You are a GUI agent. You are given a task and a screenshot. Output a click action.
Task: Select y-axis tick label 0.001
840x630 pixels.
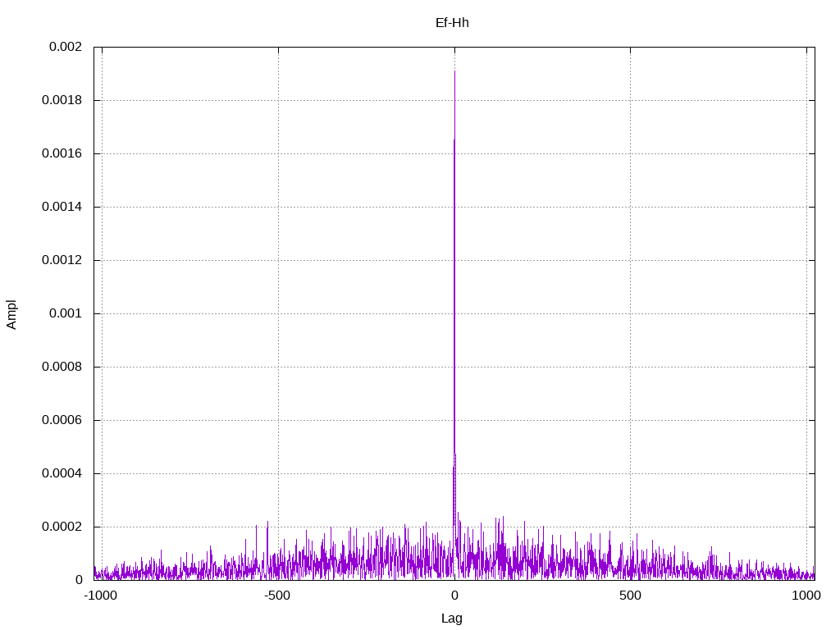click(x=66, y=313)
